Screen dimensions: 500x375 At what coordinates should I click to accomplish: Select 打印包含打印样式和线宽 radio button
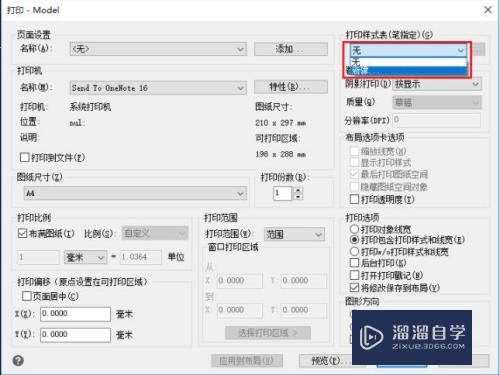click(x=354, y=240)
